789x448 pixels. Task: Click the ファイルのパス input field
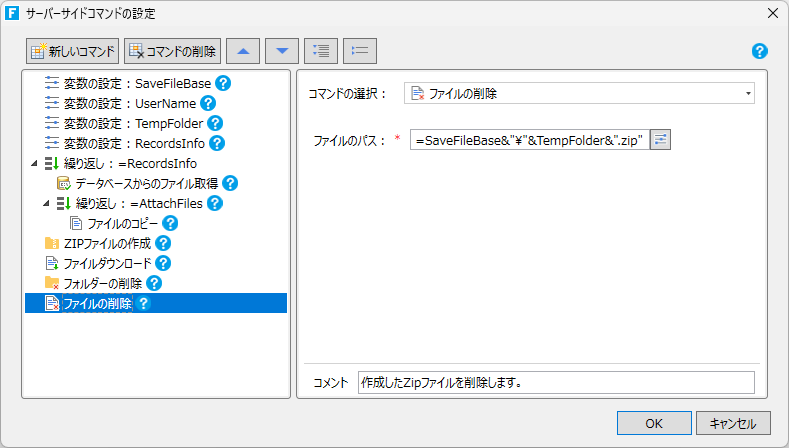click(529, 140)
